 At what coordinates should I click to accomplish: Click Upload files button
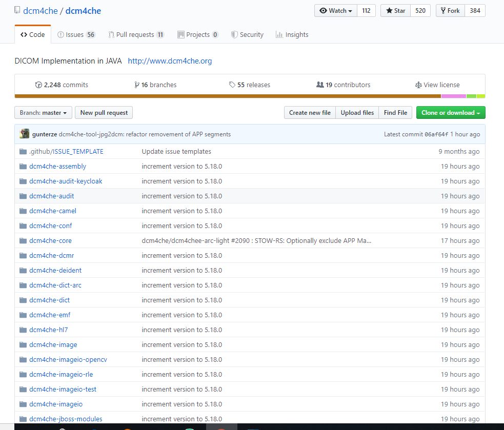[x=357, y=113]
